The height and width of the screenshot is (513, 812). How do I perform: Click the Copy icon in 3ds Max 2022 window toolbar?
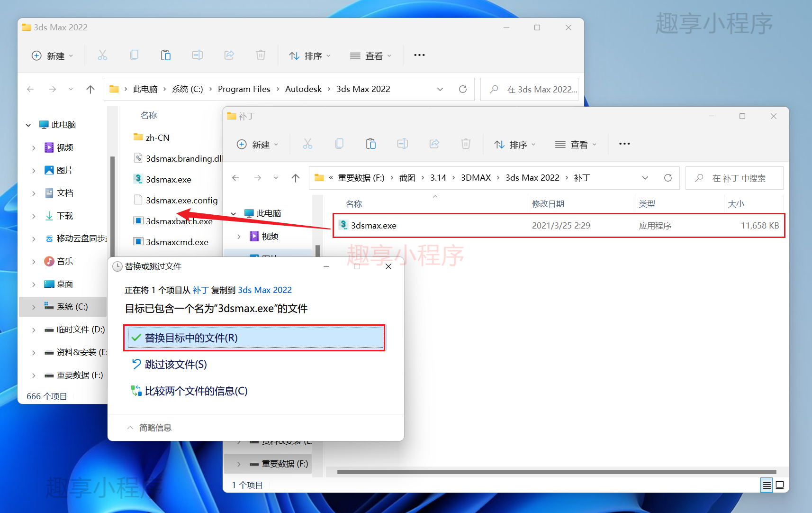click(x=134, y=55)
